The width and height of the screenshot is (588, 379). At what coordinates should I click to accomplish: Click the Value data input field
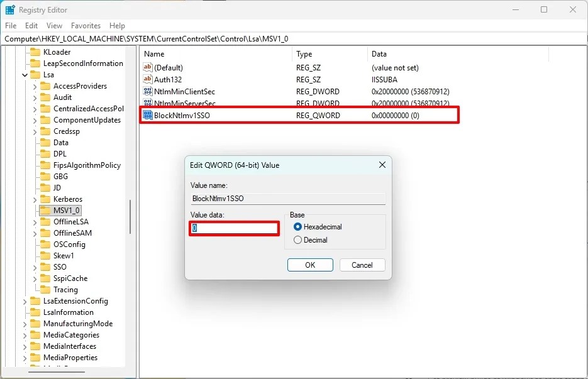click(x=234, y=228)
